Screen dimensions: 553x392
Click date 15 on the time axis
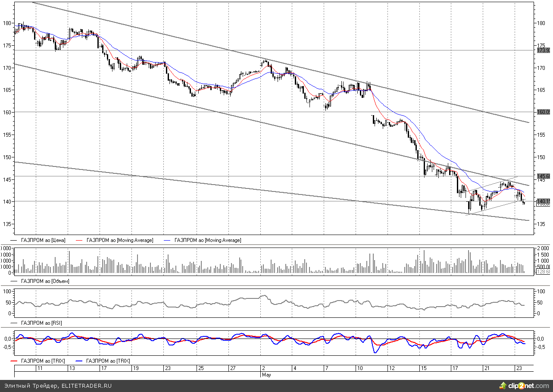point(423,368)
